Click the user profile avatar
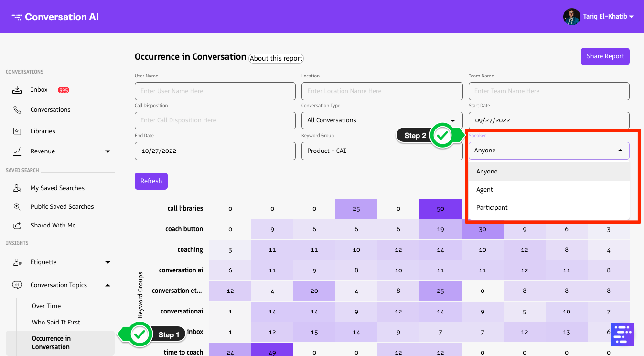Viewport: 644px width, 356px height. [x=571, y=17]
